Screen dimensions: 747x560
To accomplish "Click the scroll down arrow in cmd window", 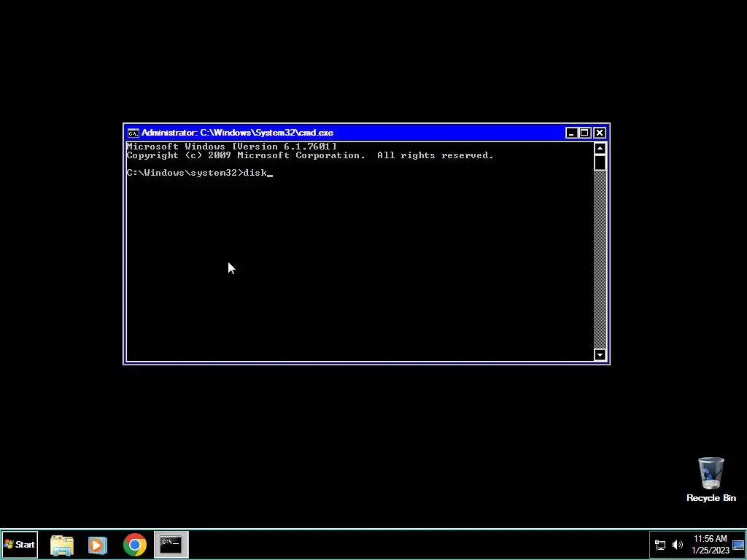I will (x=600, y=354).
